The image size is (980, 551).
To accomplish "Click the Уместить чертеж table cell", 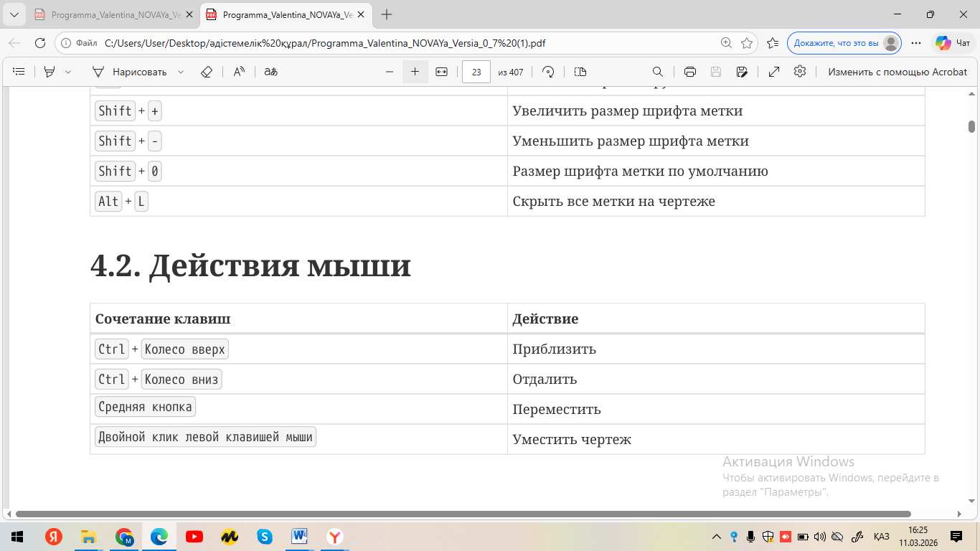I will [716, 439].
